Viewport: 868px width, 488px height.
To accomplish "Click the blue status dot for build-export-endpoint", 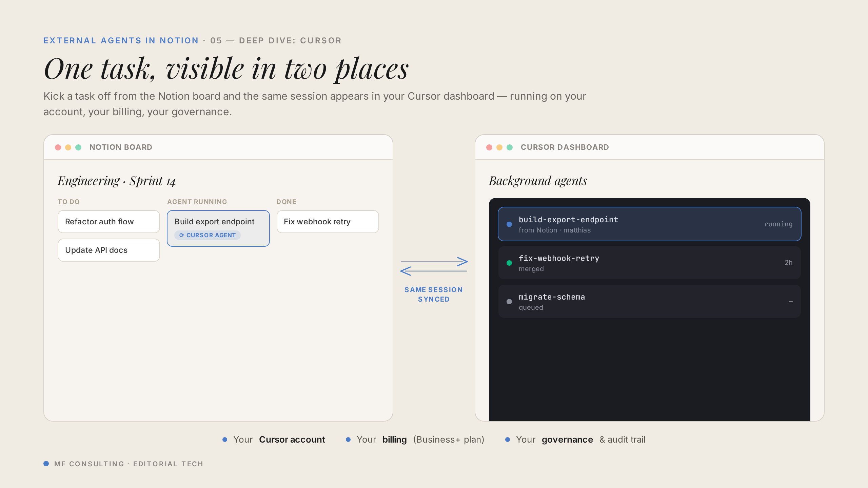I will [x=509, y=224].
